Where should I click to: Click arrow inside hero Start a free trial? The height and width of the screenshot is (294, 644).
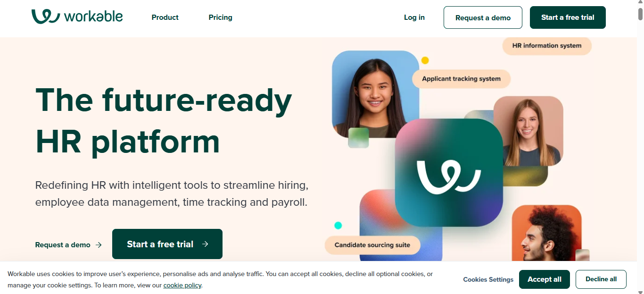pos(205,244)
